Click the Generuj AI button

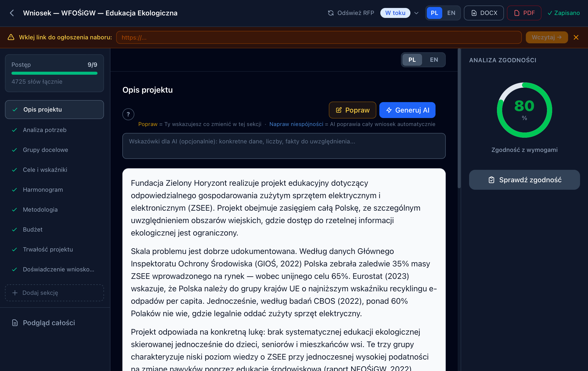tap(407, 110)
